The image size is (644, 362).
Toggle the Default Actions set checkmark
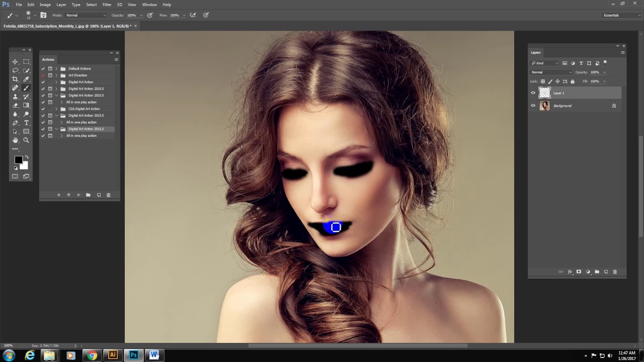click(43, 68)
